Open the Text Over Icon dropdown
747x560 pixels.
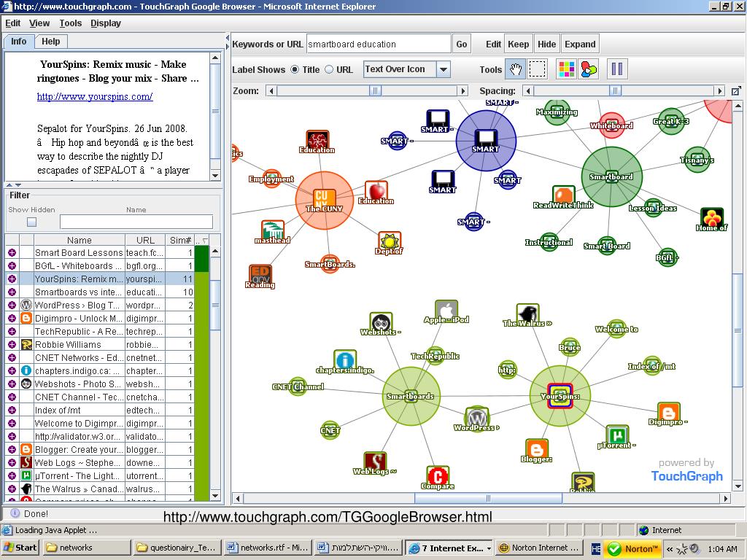[x=444, y=69]
